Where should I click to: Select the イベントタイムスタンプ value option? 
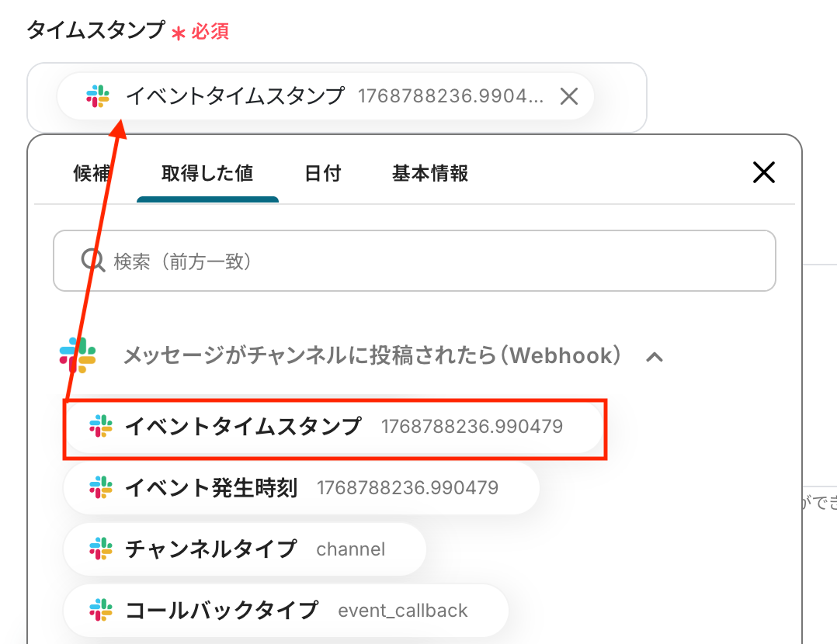pos(334,427)
